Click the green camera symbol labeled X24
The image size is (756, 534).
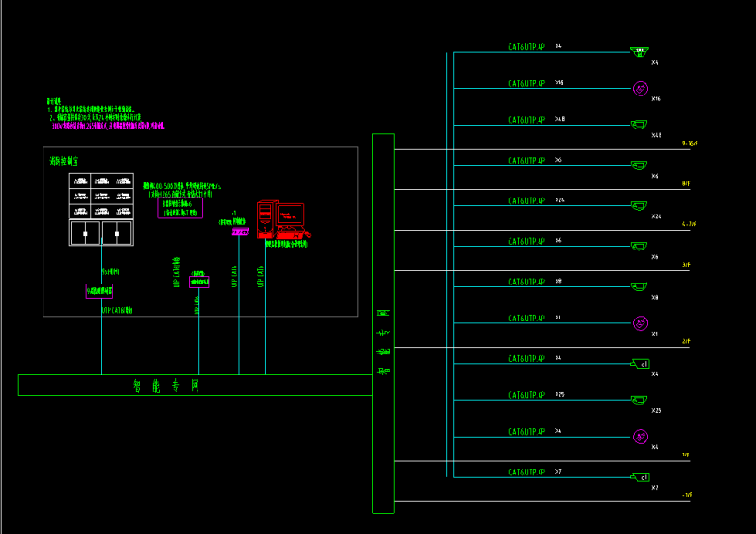639,205
